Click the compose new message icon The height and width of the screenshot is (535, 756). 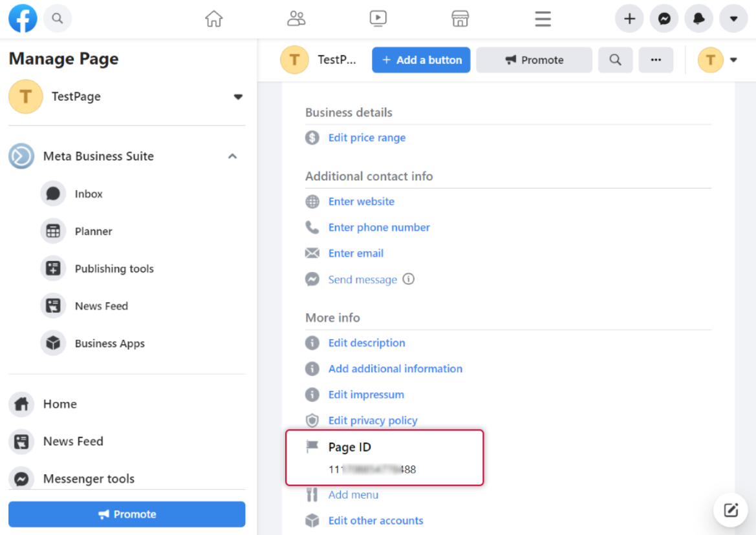click(731, 510)
